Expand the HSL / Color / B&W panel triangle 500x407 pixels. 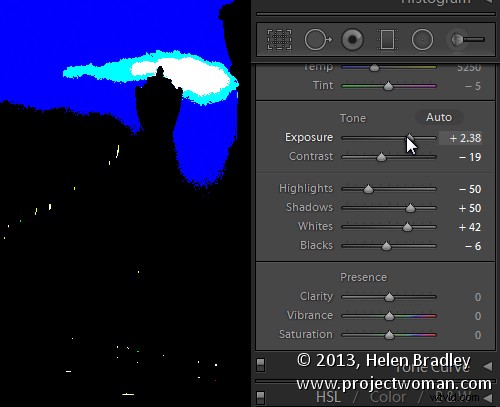pyautogui.click(x=488, y=398)
